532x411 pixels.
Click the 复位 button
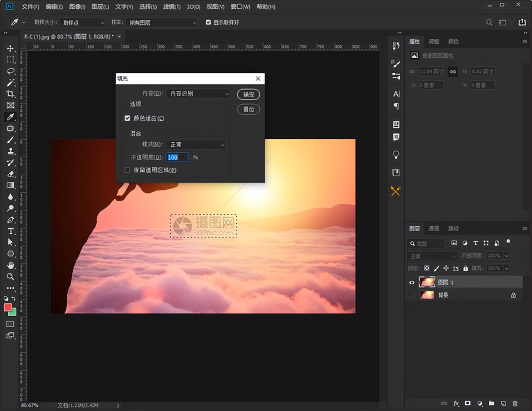249,109
